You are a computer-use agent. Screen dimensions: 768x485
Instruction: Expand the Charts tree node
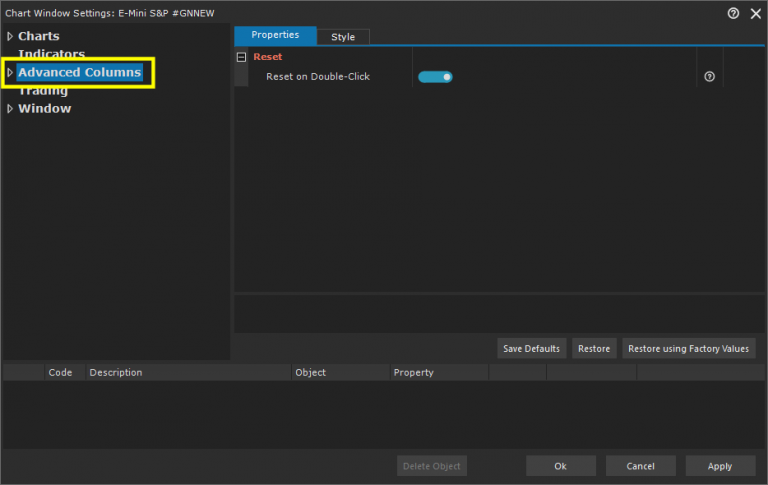point(10,37)
